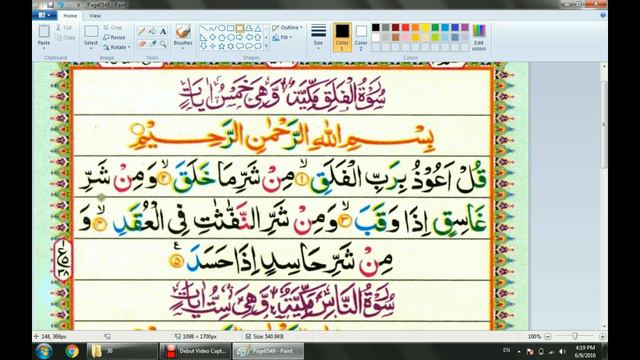Choose the orange color swatch

[x=415, y=27]
